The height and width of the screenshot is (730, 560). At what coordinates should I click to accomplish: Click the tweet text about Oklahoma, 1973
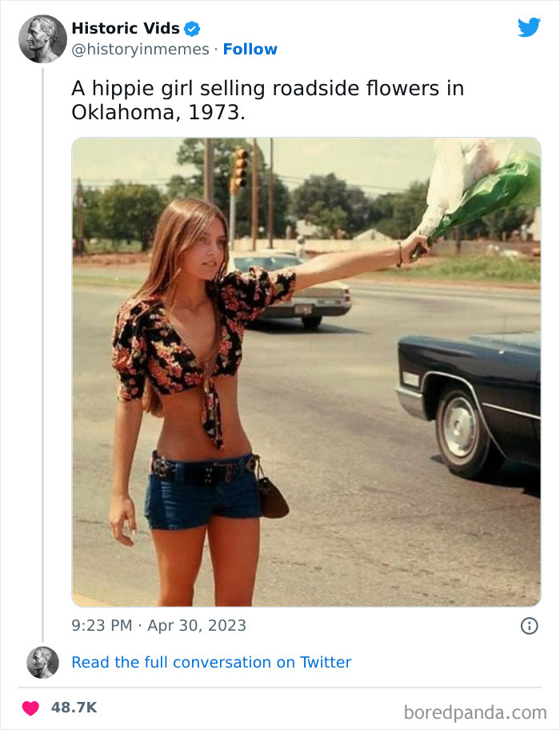click(x=267, y=100)
